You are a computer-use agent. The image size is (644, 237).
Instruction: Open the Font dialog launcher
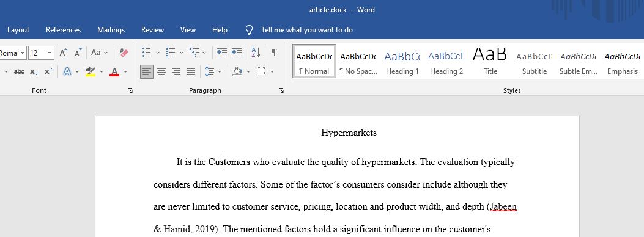130,90
